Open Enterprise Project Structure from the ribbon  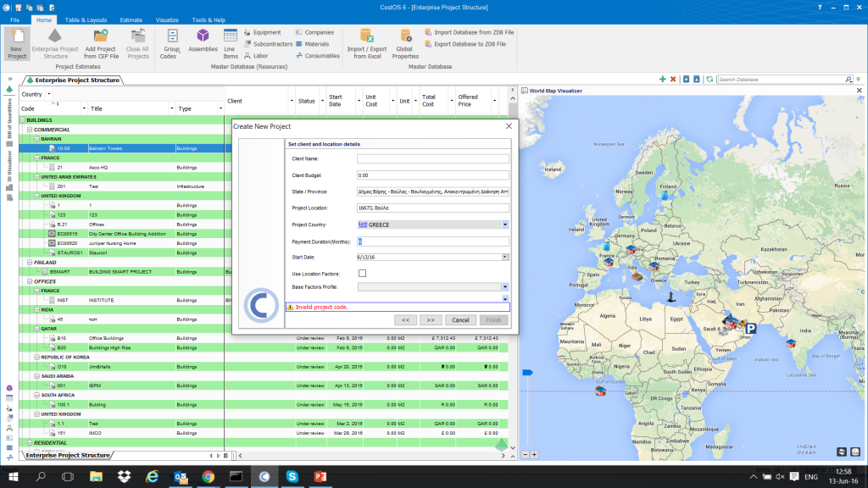pos(55,44)
